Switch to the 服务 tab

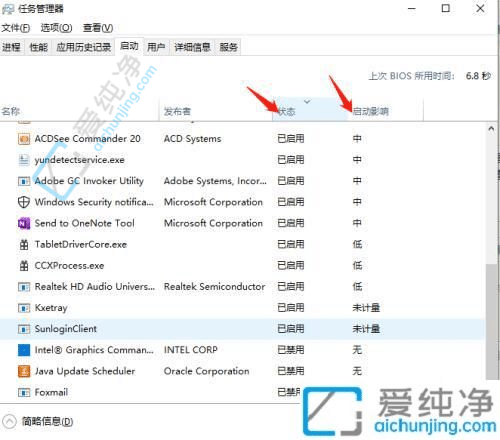228,47
